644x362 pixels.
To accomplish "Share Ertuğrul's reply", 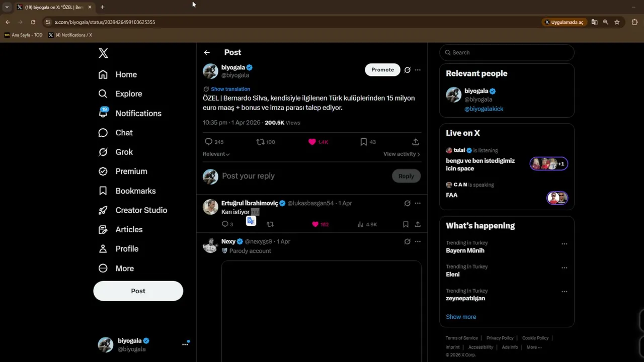I will pos(418,224).
